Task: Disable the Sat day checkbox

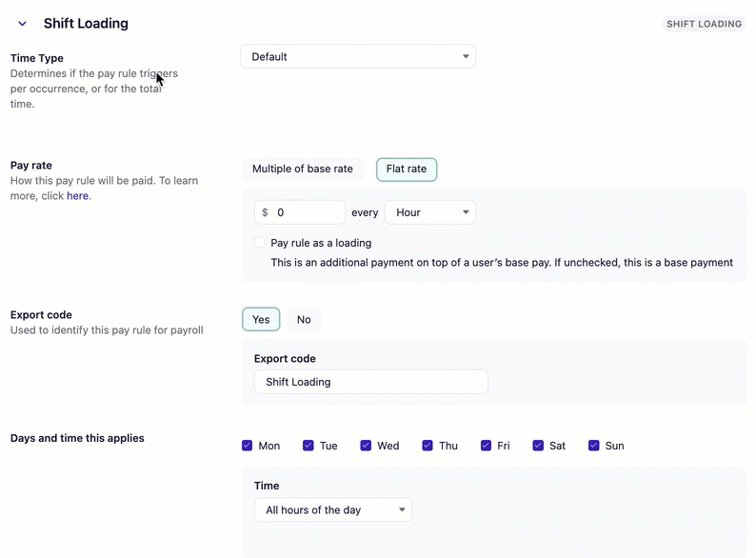Action: click(x=538, y=446)
